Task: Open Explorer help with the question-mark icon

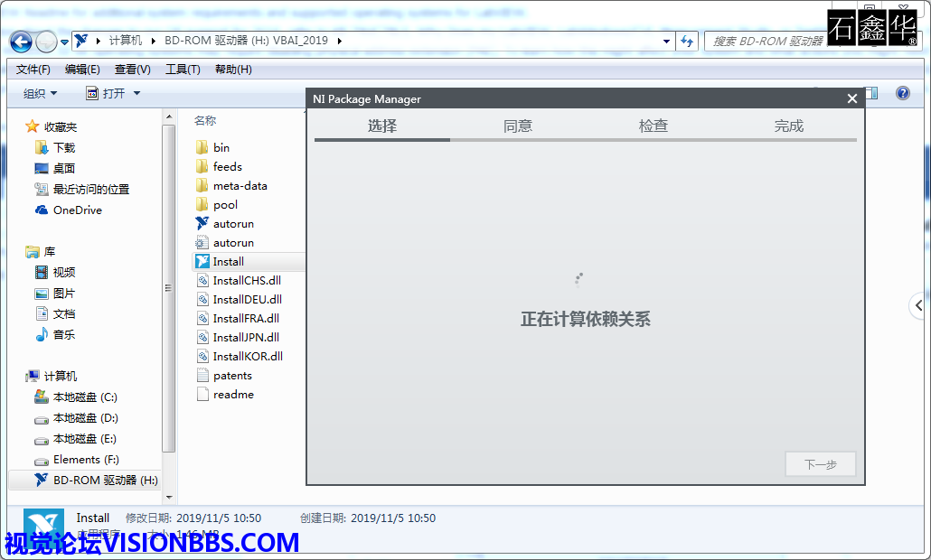Action: pyautogui.click(x=902, y=93)
